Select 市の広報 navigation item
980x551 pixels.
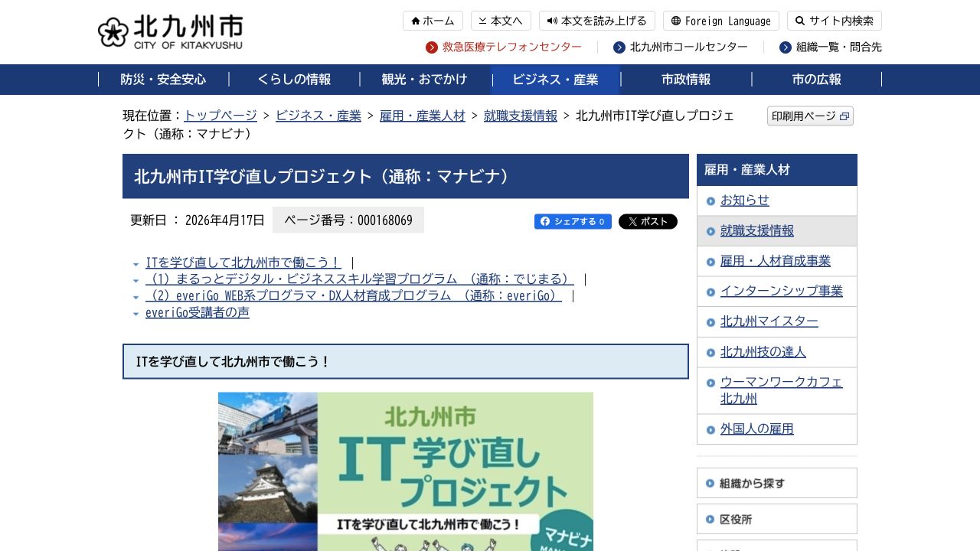[817, 80]
